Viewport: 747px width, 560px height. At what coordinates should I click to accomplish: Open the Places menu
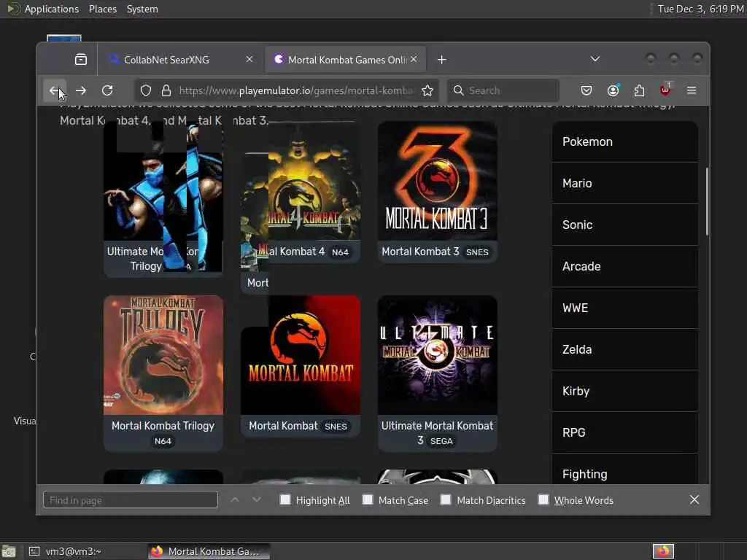[x=102, y=9]
